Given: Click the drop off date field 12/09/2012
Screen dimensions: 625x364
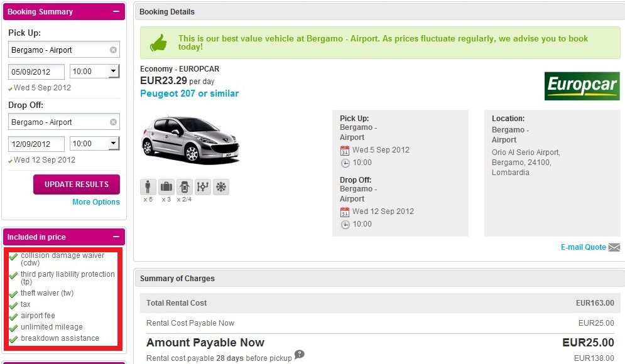Looking at the screenshot, I should [x=36, y=144].
